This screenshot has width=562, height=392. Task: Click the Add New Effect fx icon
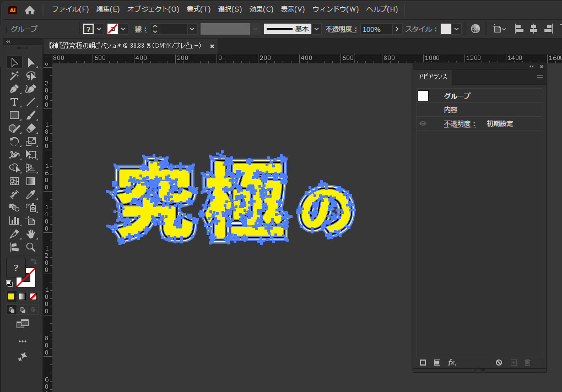[x=452, y=362]
